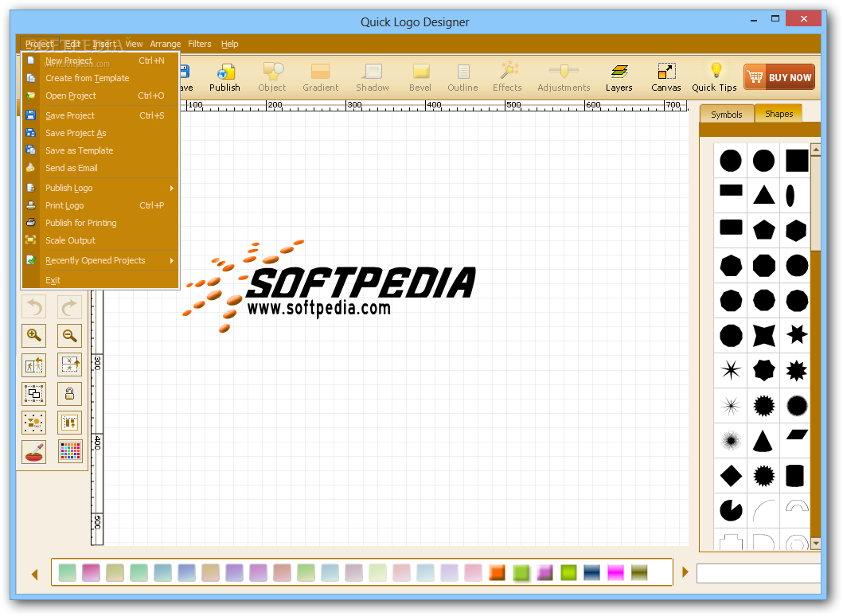Image resolution: width=843 pixels, height=616 pixels.
Task: Click the swatch bar left arrow
Action: [x=35, y=575]
